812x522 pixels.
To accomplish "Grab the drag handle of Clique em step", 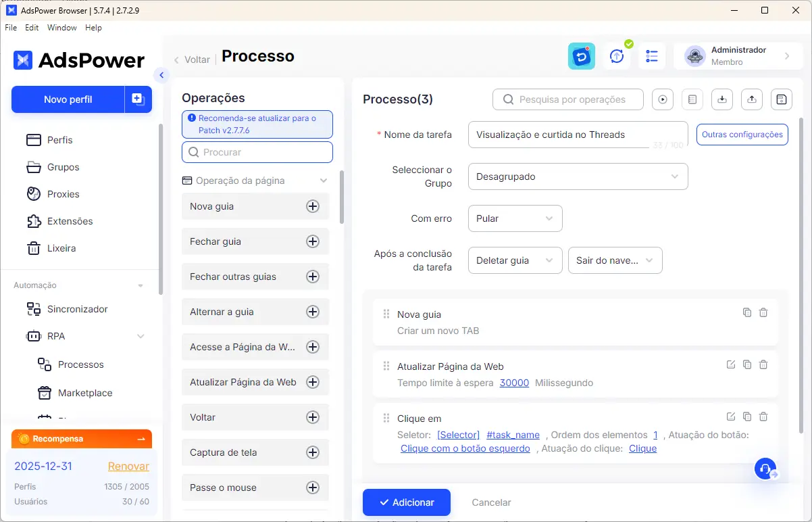I will click(386, 418).
